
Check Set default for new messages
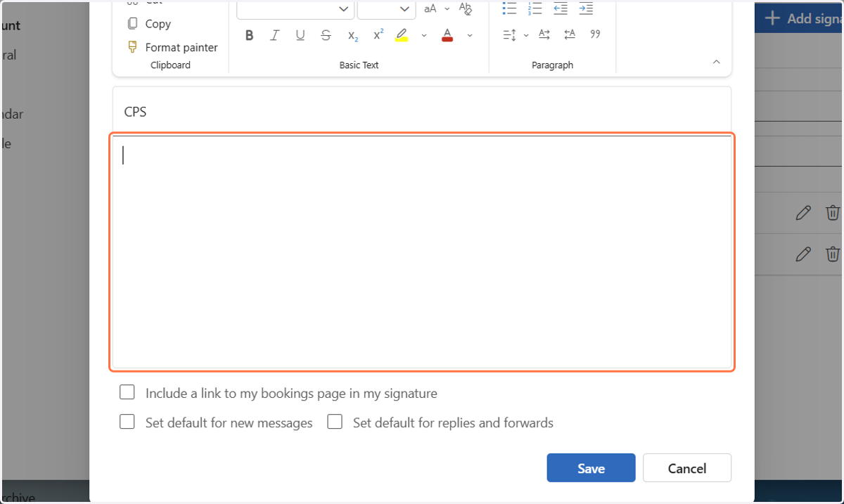pos(127,422)
